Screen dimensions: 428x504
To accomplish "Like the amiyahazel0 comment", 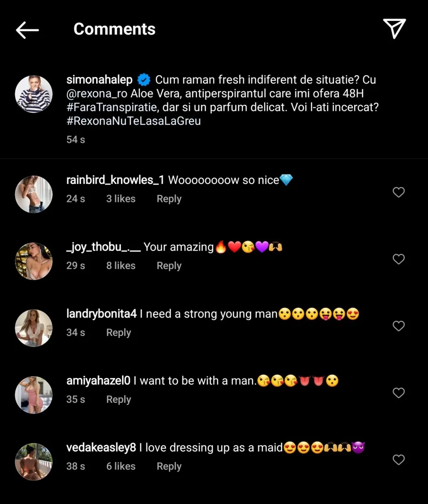I will (x=399, y=393).
